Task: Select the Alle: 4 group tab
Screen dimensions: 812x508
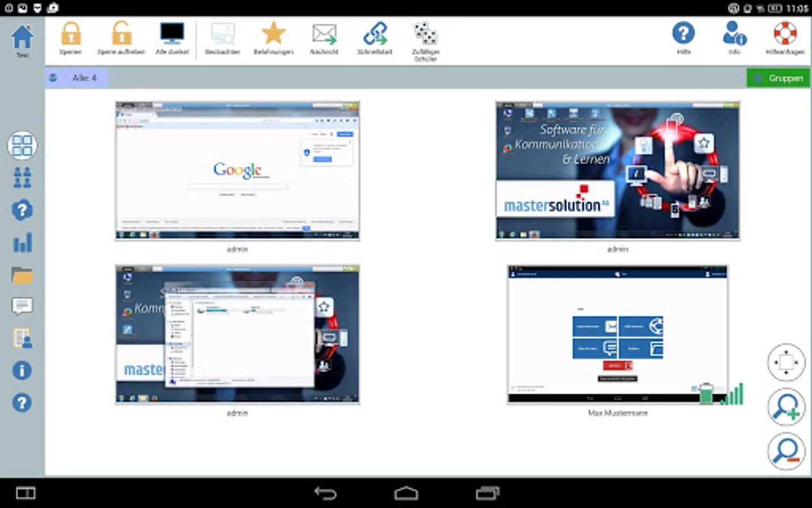Action: 77,78
